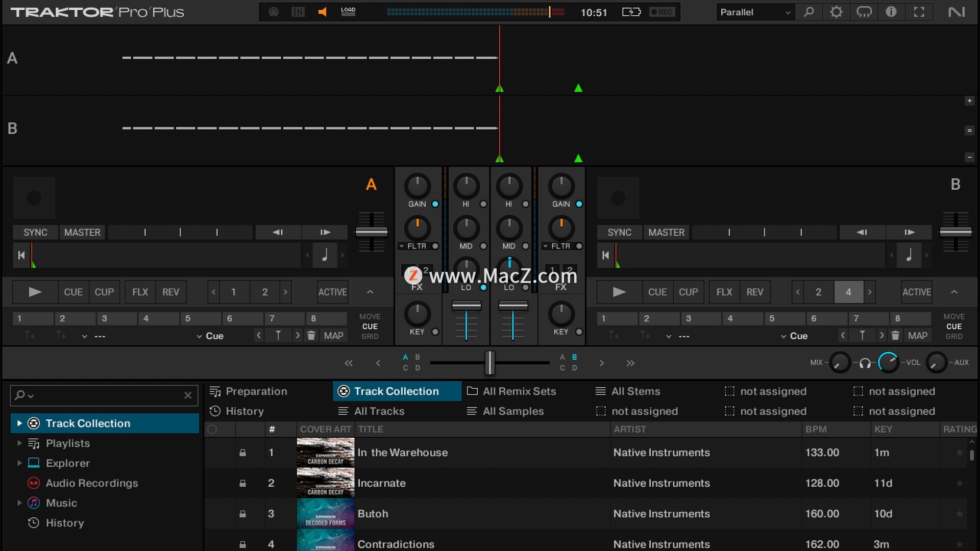The height and width of the screenshot is (551, 980).
Task: Enable SYNC on Deck B
Action: pyautogui.click(x=620, y=232)
